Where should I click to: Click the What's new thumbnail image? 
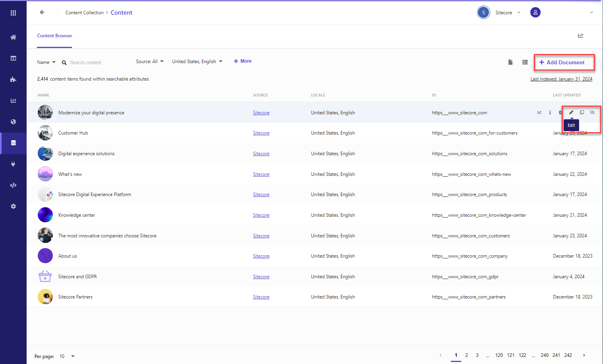click(x=45, y=174)
